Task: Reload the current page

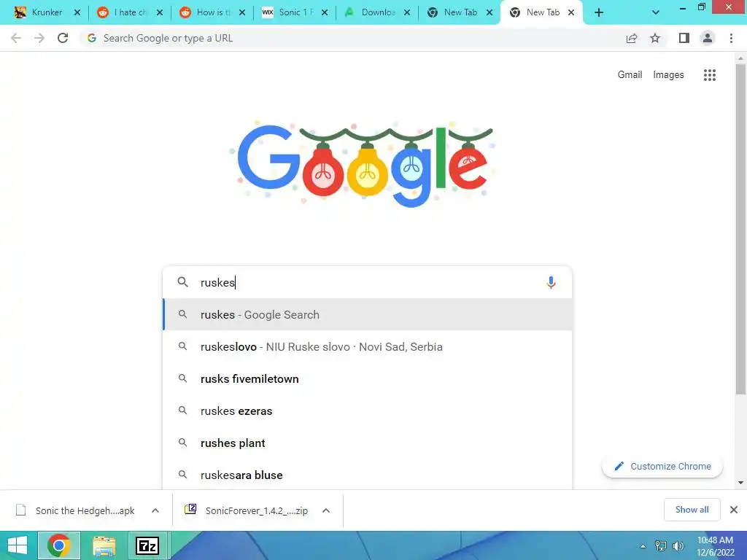Action: pyautogui.click(x=63, y=38)
